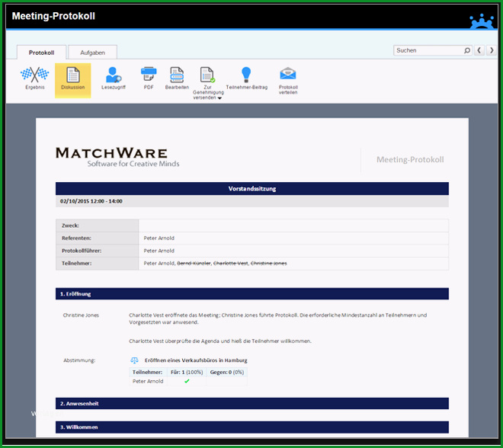This screenshot has height=448, width=503.
Task: Click the magnifier icon in Suchen field
Action: (x=467, y=50)
